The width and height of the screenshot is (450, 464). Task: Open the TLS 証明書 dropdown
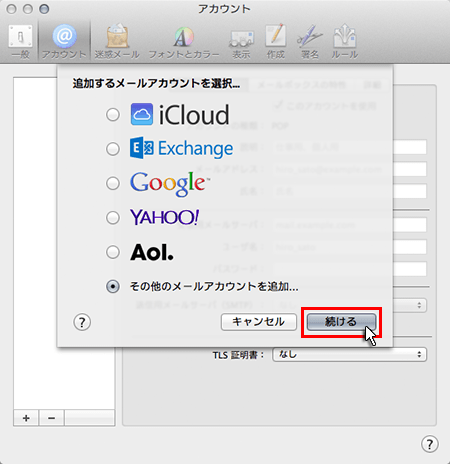tap(349, 354)
